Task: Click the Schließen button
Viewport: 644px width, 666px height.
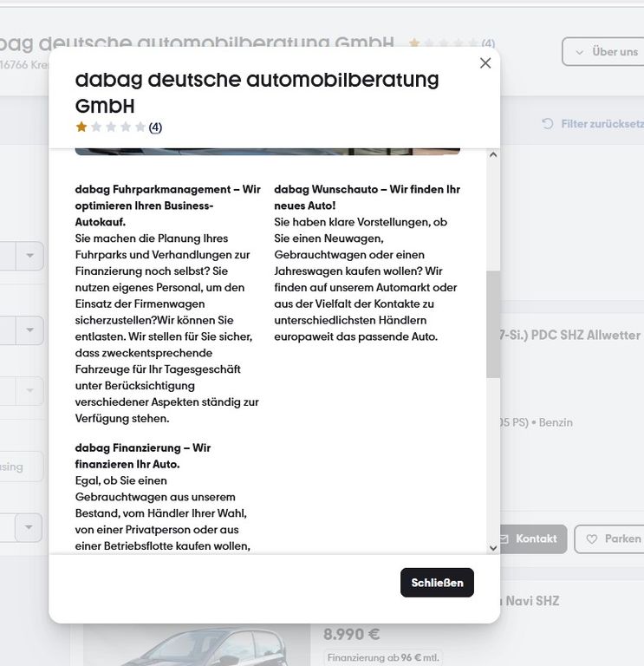Action: click(x=437, y=583)
